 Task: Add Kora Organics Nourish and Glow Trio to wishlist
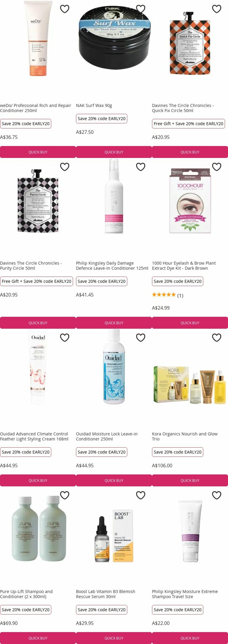click(x=216, y=337)
